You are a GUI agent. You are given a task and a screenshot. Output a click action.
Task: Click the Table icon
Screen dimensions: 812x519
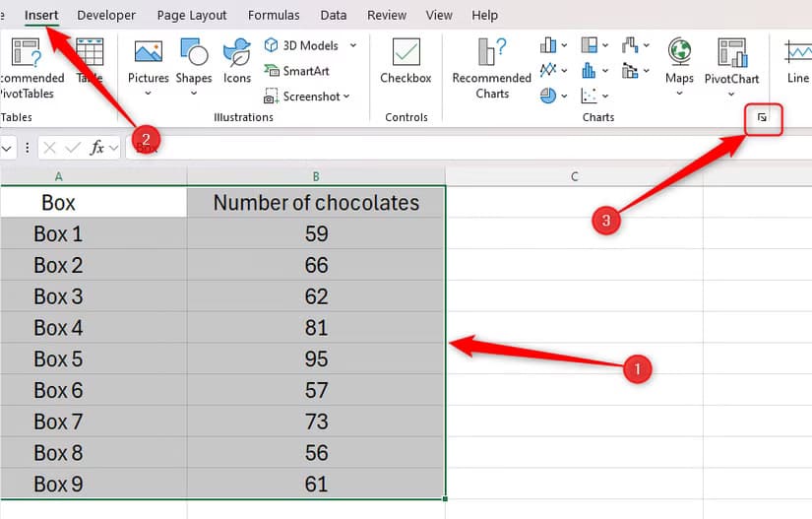[x=90, y=61]
